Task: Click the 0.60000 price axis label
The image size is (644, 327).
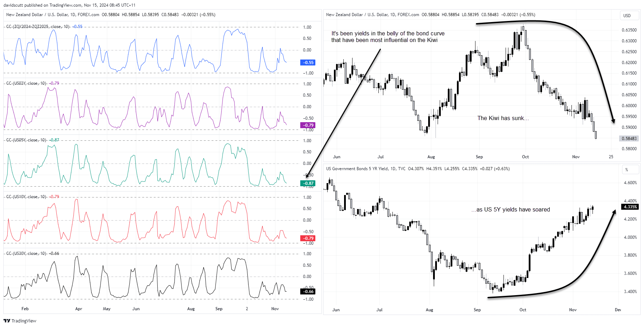Action: [629, 106]
